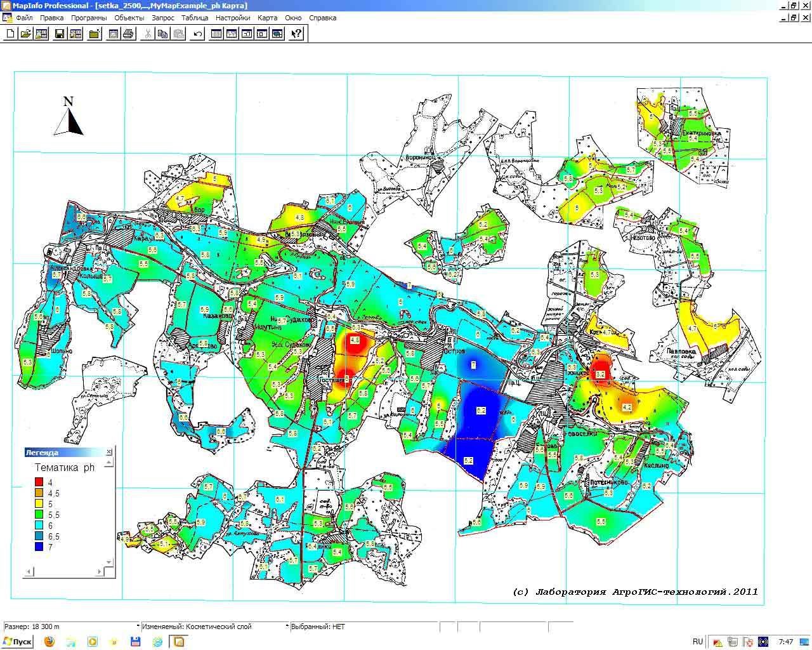This screenshot has width=812, height=650.
Task: Click the context Help arrow-question icon
Action: click(x=296, y=33)
